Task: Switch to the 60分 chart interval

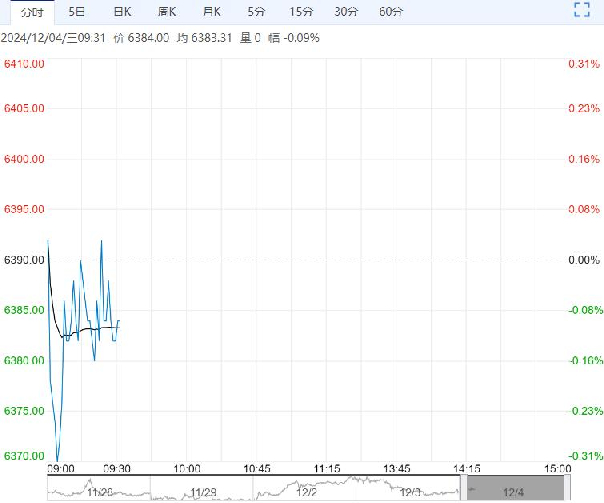Action: 392,12
